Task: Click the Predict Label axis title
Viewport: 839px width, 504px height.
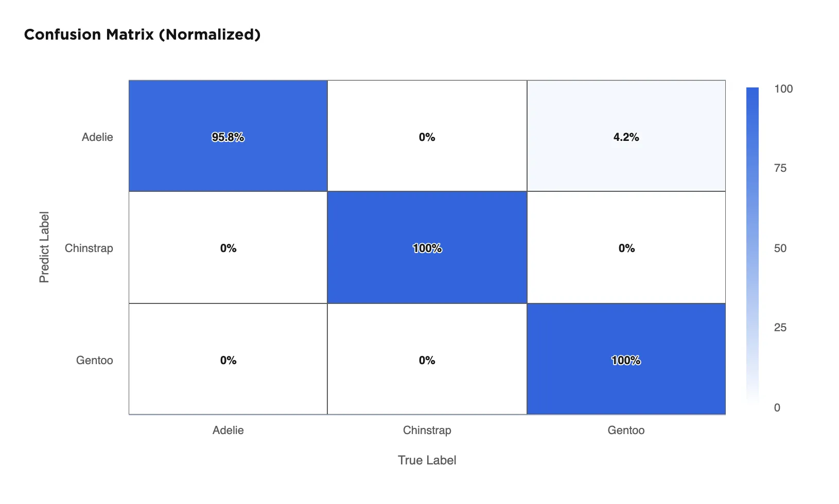Action: tap(44, 247)
